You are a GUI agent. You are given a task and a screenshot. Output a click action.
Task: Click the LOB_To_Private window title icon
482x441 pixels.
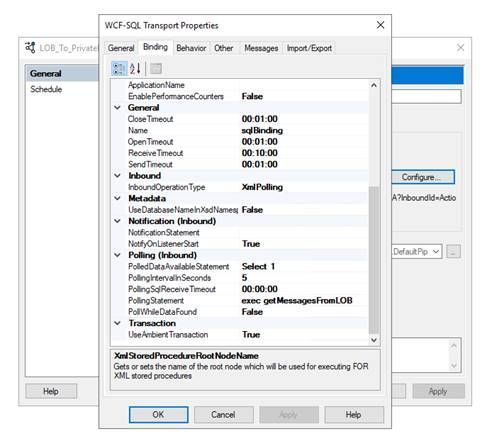point(30,48)
